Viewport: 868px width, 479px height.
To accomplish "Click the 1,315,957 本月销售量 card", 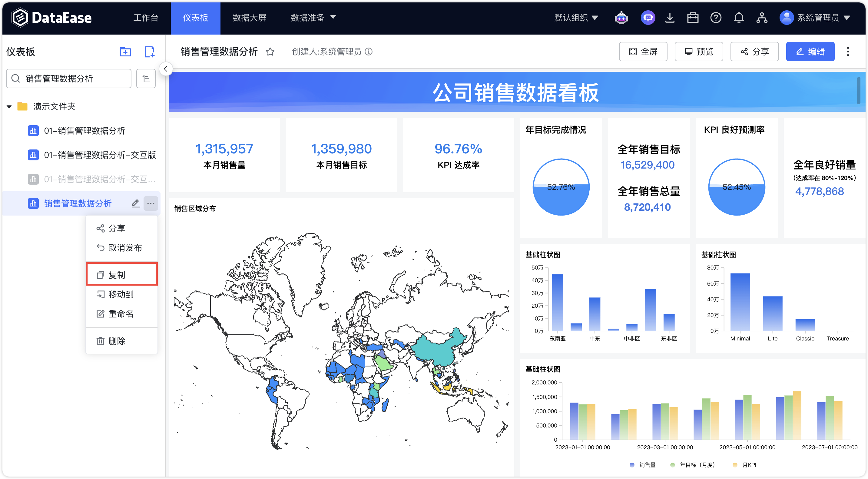I will coord(224,155).
